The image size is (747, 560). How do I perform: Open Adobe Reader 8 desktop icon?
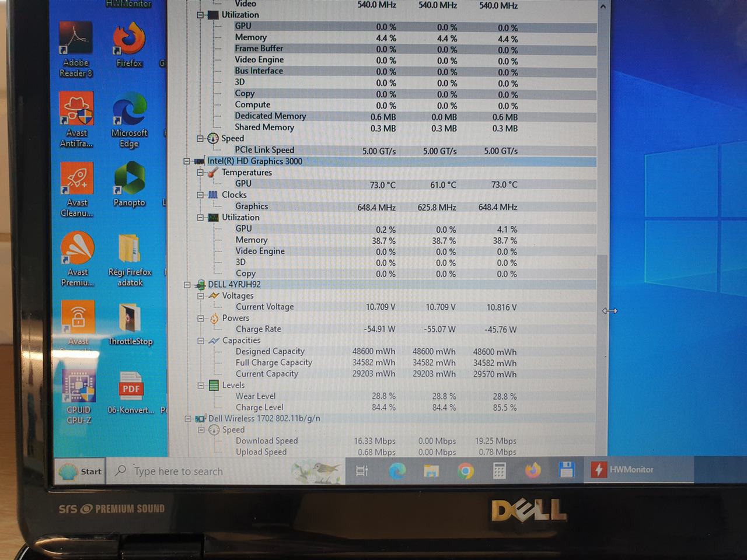[x=76, y=50]
